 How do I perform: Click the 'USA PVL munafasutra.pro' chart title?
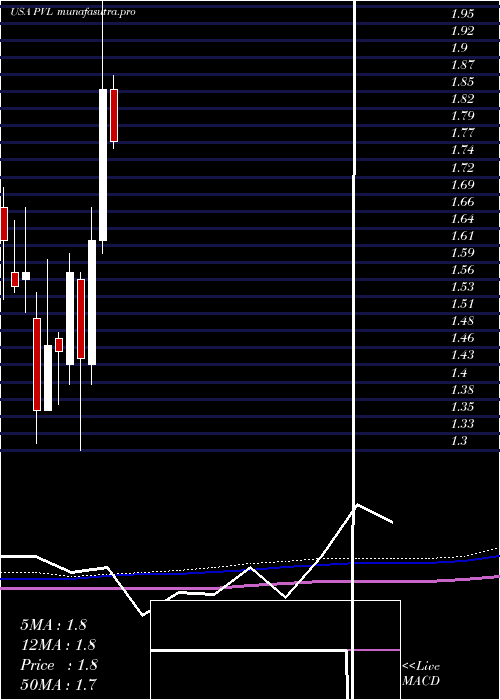coord(73,12)
